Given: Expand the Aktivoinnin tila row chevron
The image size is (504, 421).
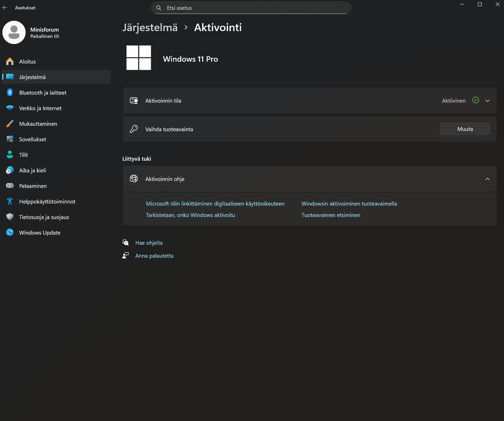Looking at the screenshot, I should [x=488, y=101].
